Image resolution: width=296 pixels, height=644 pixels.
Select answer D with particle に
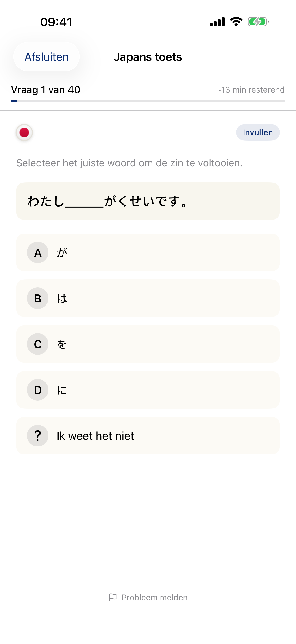(148, 390)
